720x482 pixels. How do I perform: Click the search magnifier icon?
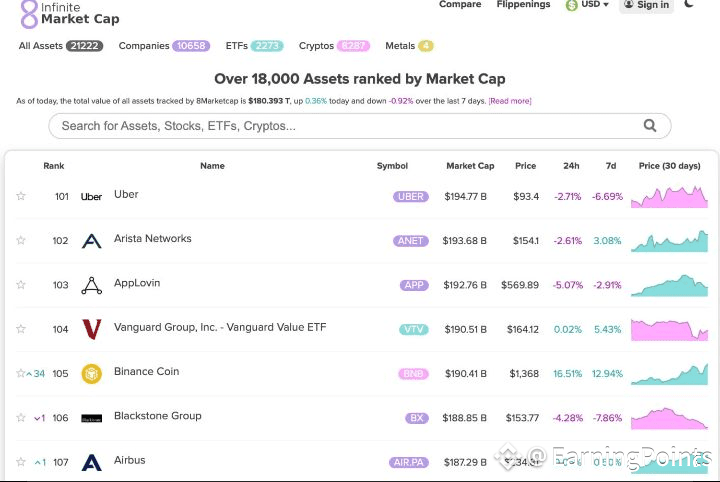coord(650,126)
